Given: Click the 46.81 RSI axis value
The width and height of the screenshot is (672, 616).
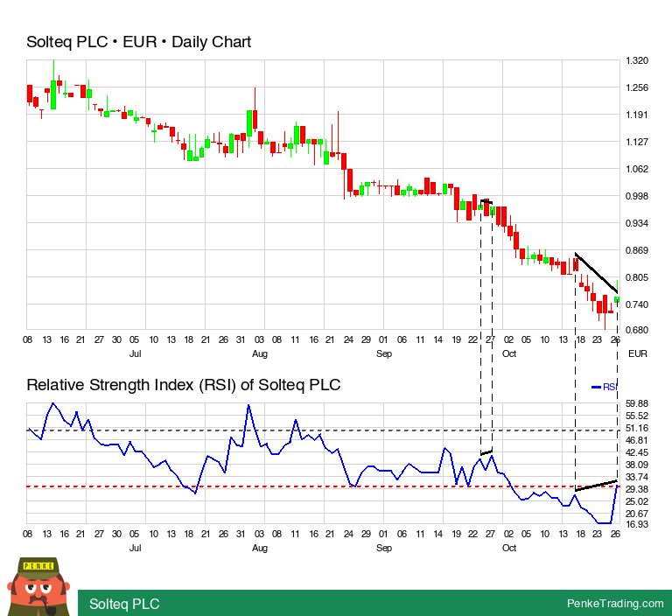Looking at the screenshot, I should pos(637,440).
